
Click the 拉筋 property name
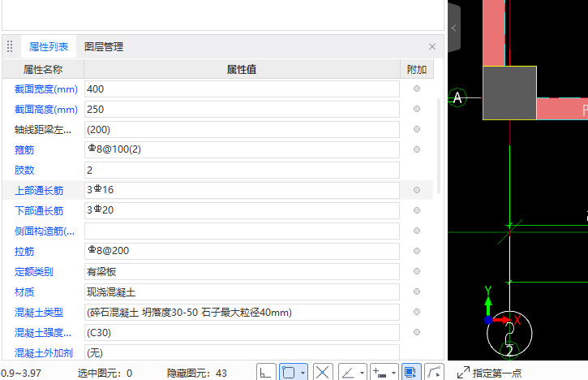(x=24, y=252)
